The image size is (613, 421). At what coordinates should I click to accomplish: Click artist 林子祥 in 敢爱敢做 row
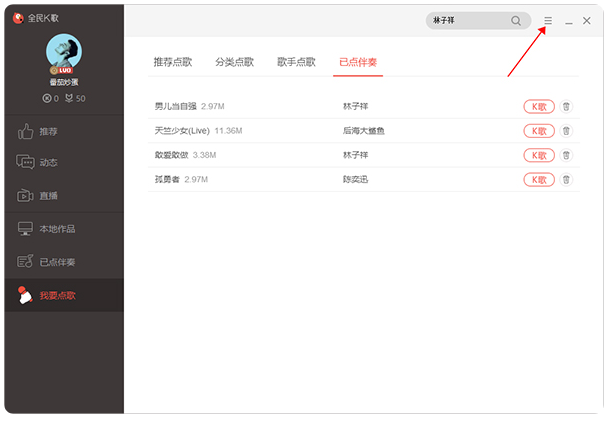355,155
